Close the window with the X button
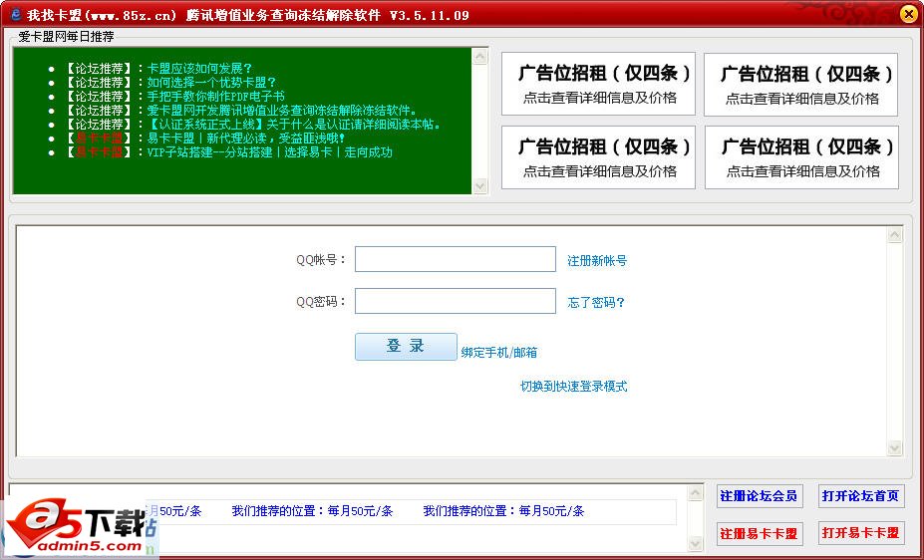The width and height of the screenshot is (924, 560). [909, 14]
